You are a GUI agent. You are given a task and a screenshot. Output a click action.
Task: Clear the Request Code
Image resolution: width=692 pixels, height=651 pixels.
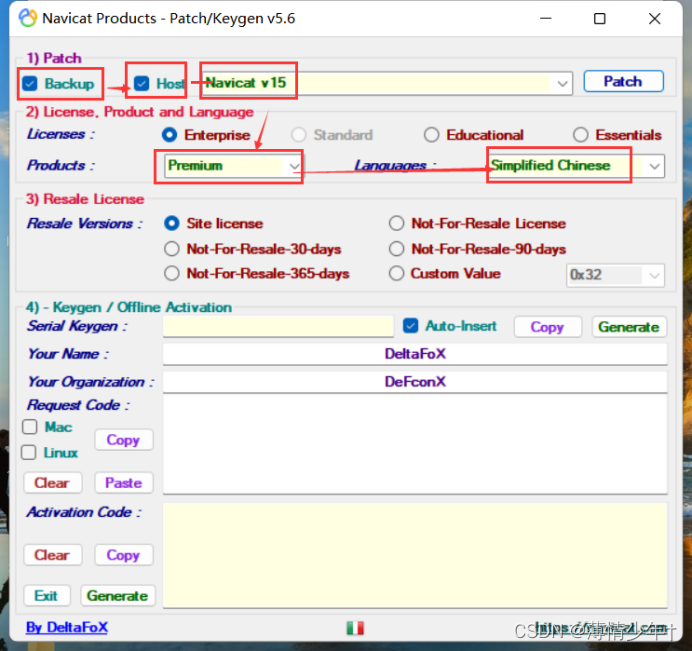52,483
